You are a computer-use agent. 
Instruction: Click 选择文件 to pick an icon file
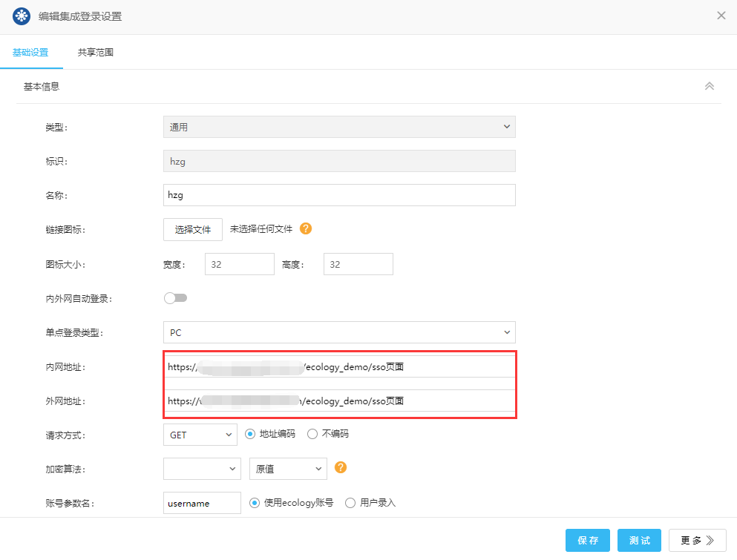pyautogui.click(x=193, y=229)
